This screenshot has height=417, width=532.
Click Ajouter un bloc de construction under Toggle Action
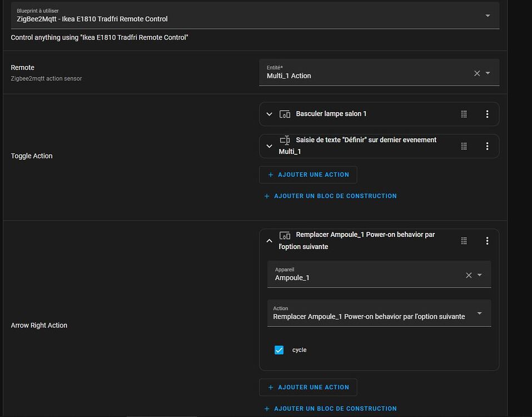point(330,196)
